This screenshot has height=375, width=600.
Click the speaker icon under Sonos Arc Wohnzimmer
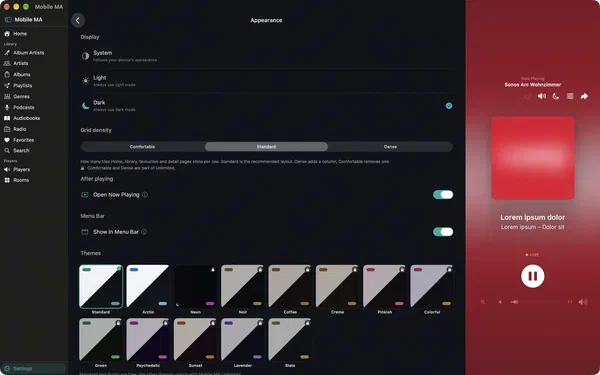[x=542, y=96]
